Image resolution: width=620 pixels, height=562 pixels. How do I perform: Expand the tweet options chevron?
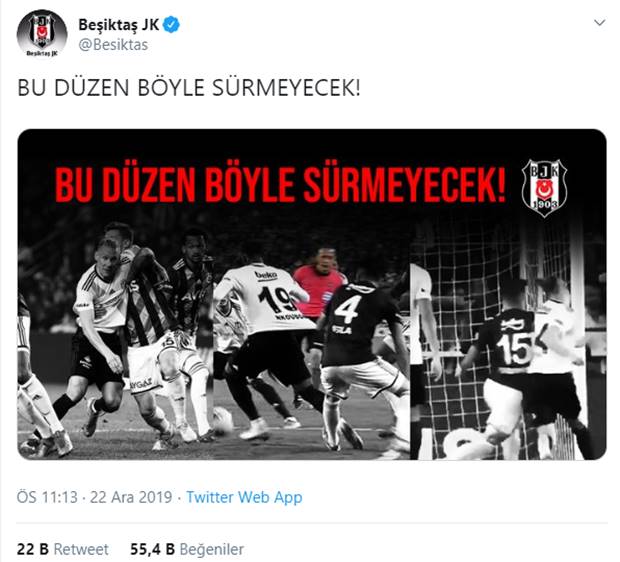(x=599, y=23)
